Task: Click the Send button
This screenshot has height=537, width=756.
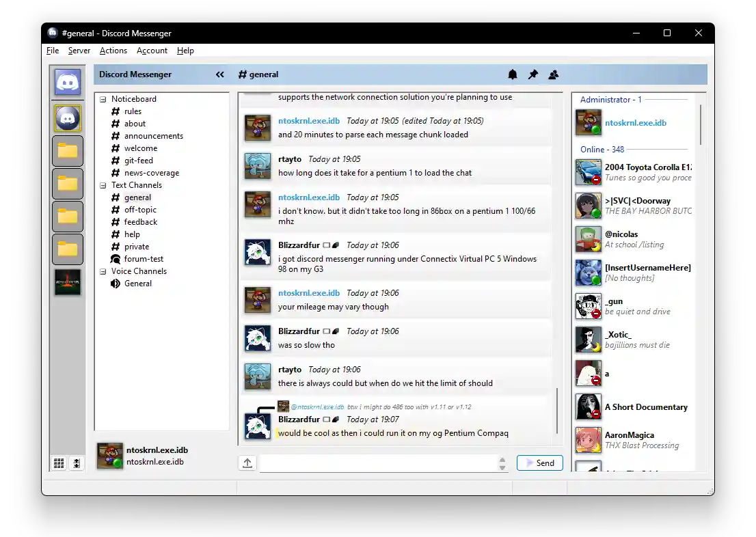Action: tap(539, 463)
